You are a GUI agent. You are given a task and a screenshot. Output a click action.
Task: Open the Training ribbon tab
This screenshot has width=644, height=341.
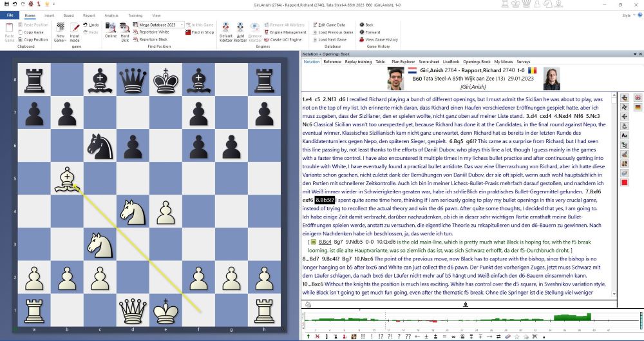pos(135,15)
